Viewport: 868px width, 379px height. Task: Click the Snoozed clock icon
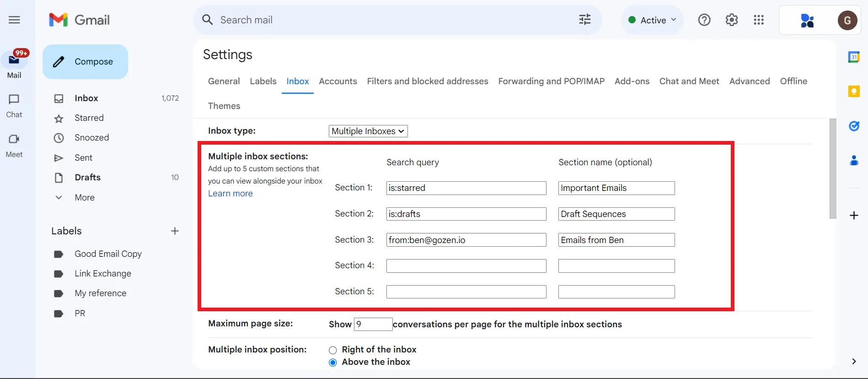(x=59, y=138)
